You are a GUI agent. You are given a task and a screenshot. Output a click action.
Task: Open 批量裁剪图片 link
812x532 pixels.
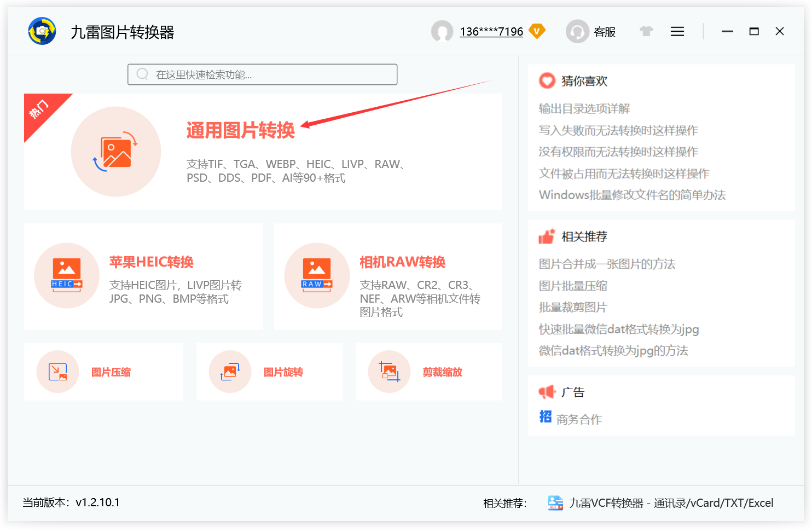573,307
